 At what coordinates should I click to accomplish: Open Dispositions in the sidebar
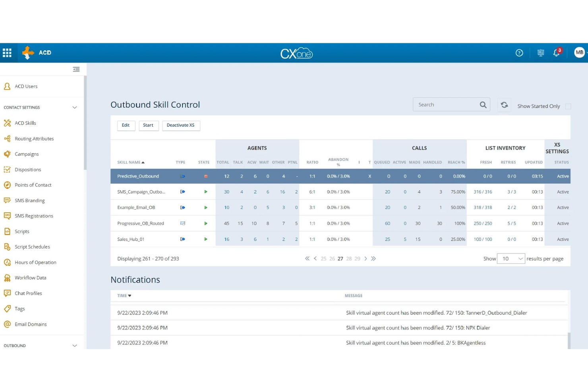[x=28, y=170]
